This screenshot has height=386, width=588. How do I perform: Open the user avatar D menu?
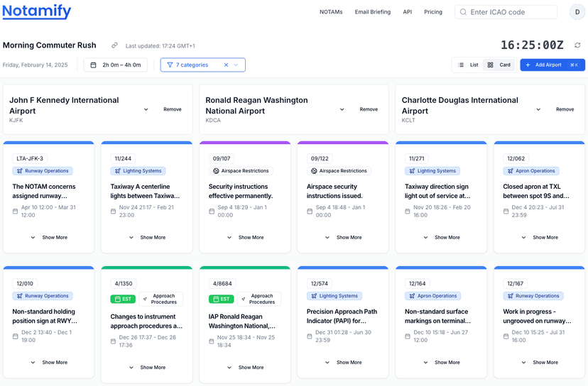(577, 12)
